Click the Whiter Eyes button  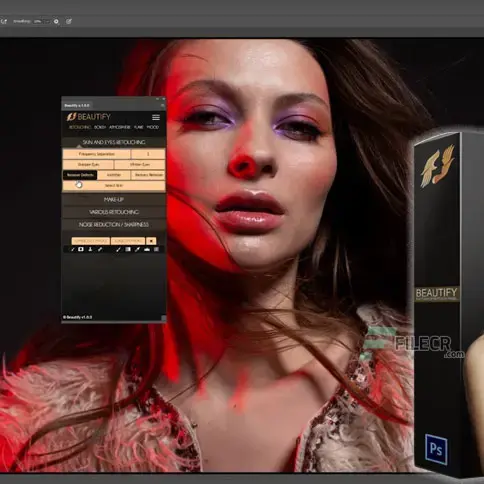coord(140,164)
